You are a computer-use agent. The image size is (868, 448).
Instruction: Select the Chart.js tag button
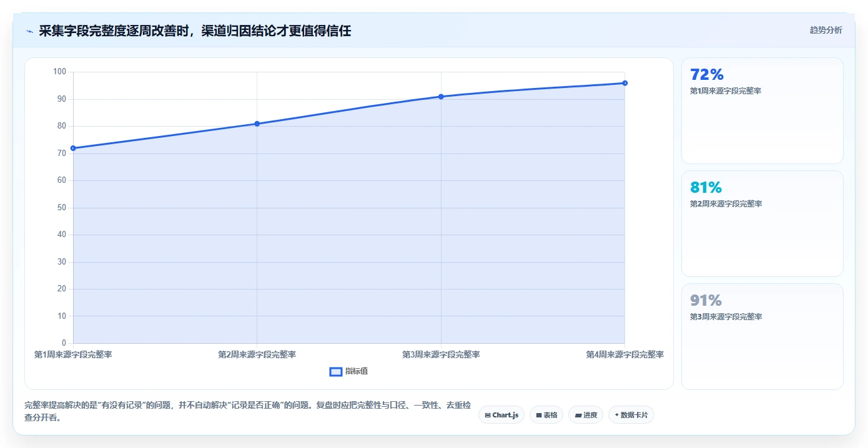(501, 415)
